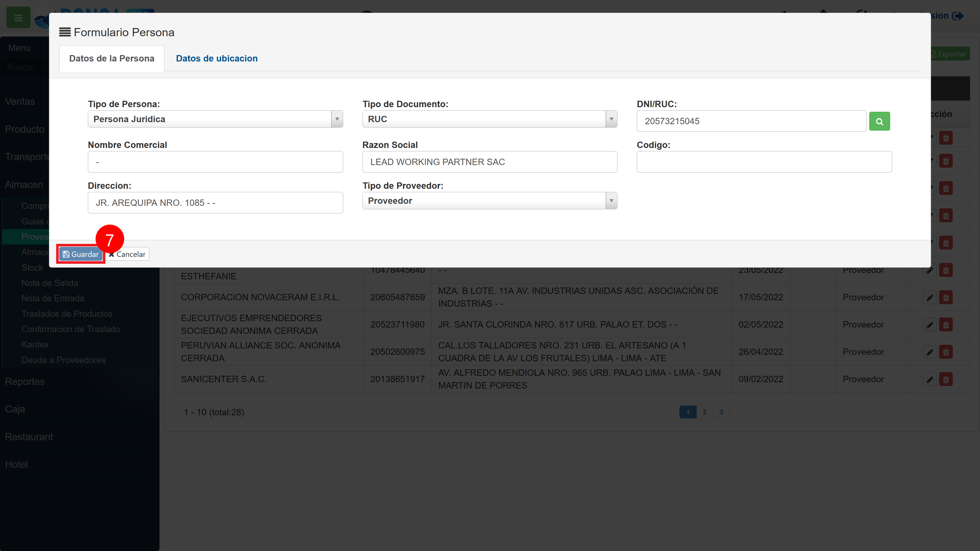Click the Direccion input field
Viewport: 980px width, 551px height.
[x=215, y=203]
